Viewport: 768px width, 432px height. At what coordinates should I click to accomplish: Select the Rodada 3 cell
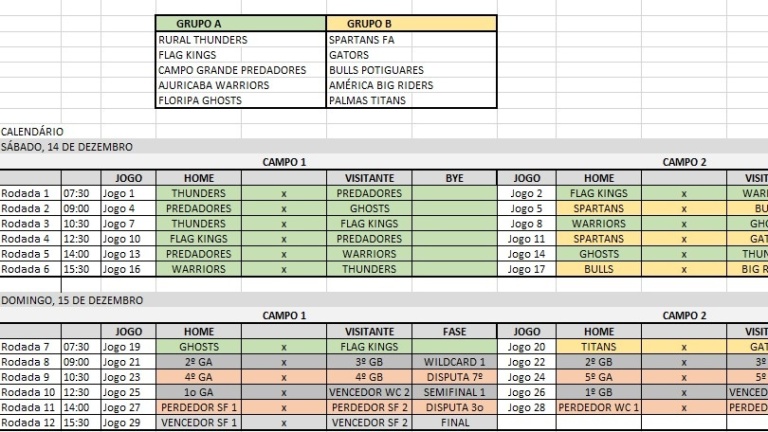tap(30, 223)
